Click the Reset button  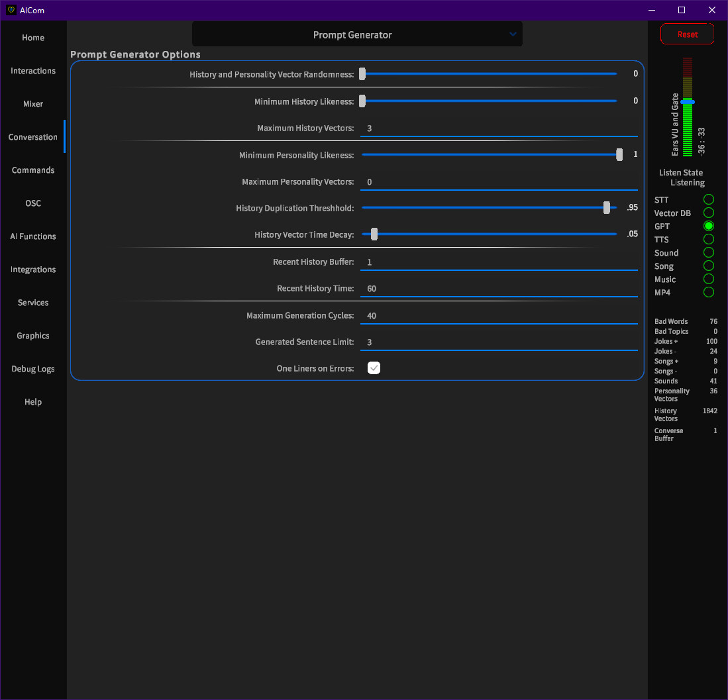tap(687, 34)
